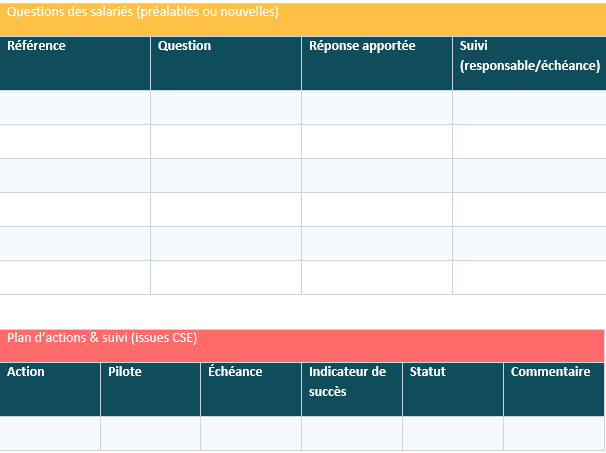This screenshot has height=453, width=606.
Task: Select the "Action" column header
Action: pos(50,388)
